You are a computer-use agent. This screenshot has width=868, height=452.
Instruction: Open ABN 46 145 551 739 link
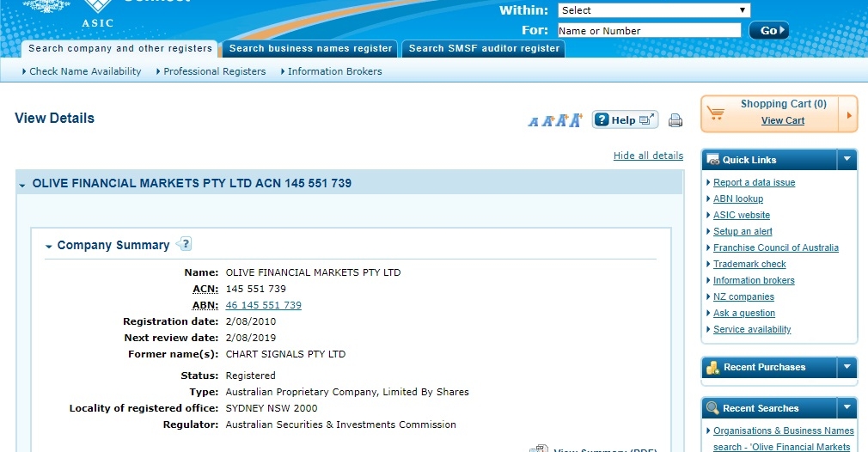264,305
